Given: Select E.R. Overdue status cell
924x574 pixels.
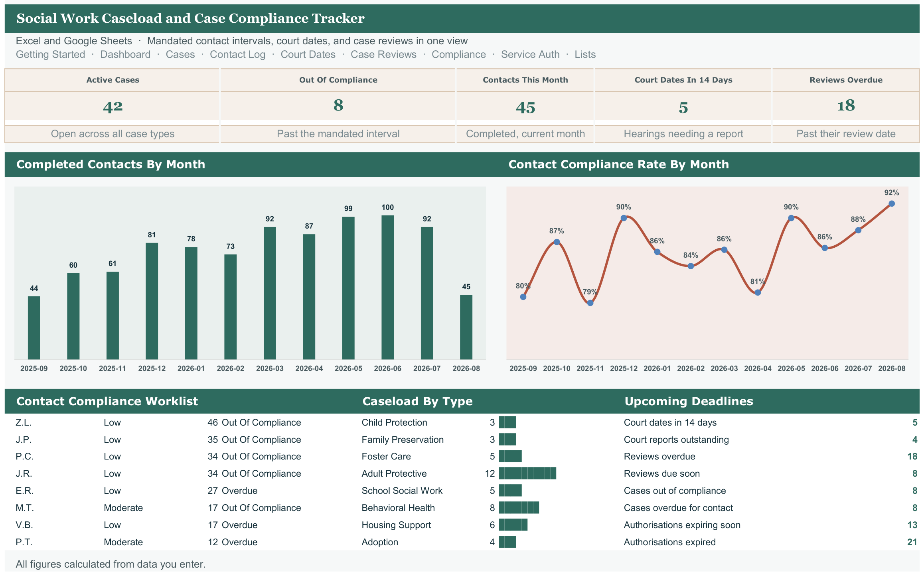Looking at the screenshot, I should pos(239,491).
